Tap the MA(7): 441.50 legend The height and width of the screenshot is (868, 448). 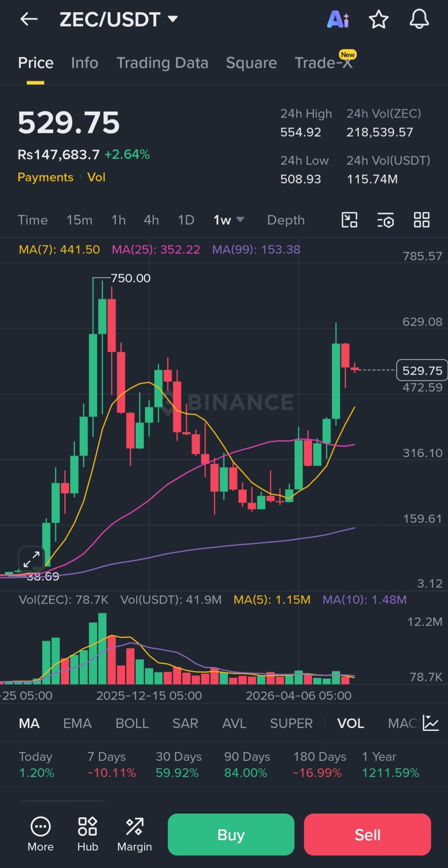tap(59, 249)
